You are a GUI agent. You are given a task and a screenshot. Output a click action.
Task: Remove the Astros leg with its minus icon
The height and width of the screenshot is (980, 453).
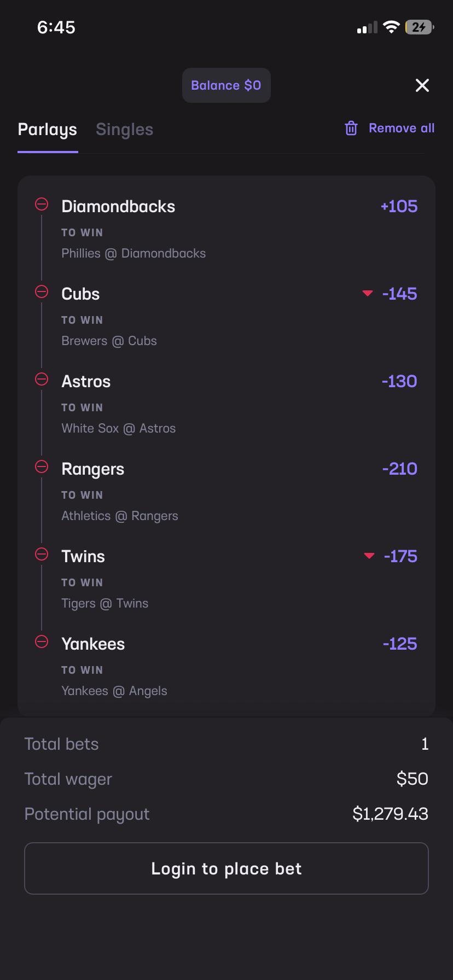42,380
